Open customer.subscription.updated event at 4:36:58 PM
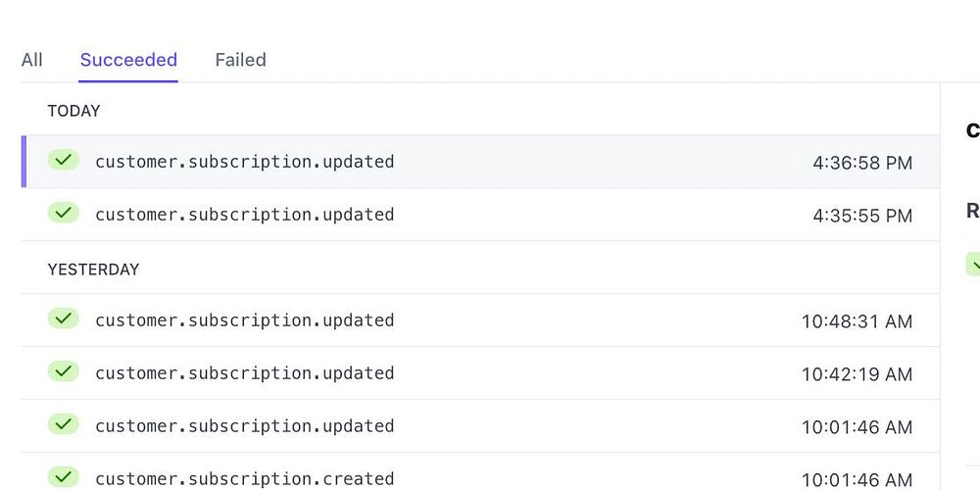The width and height of the screenshot is (980, 490). tap(244, 162)
